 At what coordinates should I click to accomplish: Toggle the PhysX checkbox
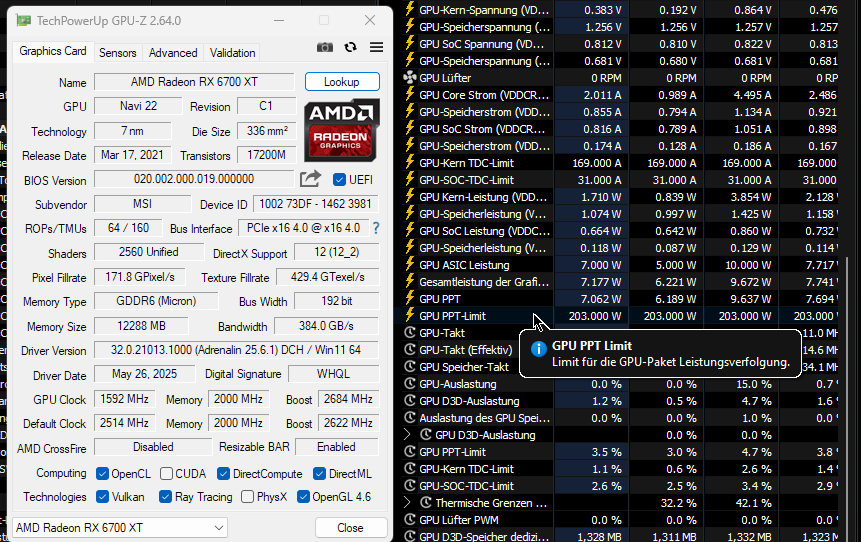(247, 497)
